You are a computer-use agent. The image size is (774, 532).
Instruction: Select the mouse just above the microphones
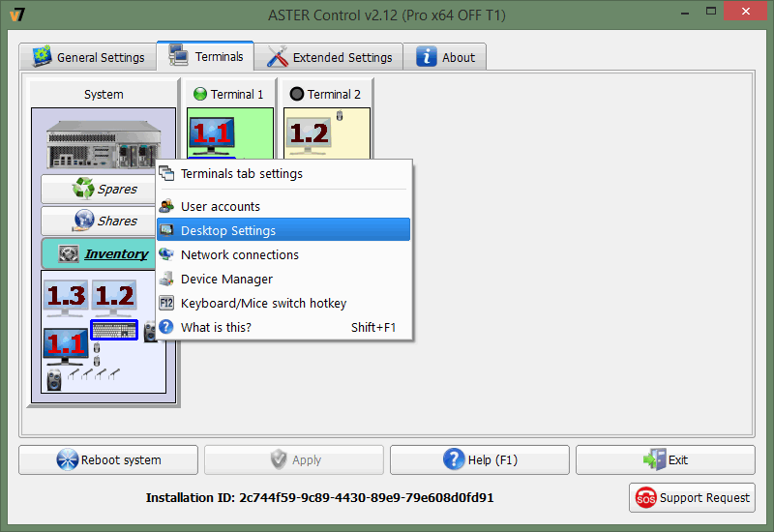[97, 361]
